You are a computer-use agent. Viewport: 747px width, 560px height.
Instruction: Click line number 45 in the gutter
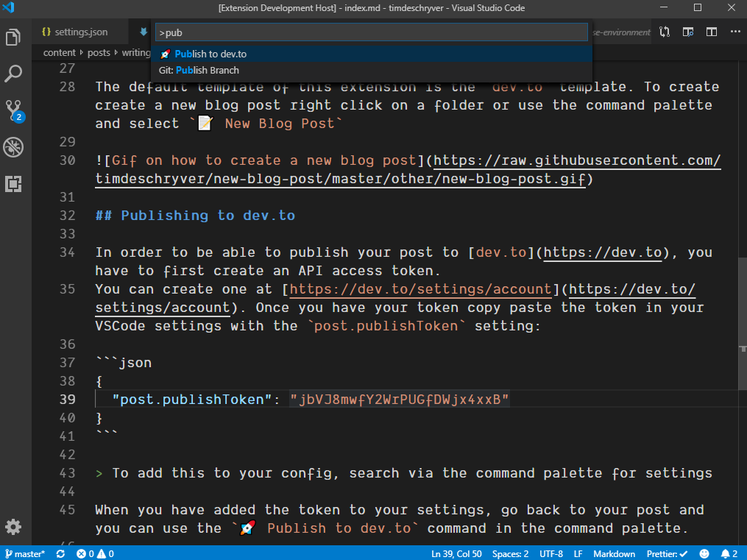click(67, 509)
